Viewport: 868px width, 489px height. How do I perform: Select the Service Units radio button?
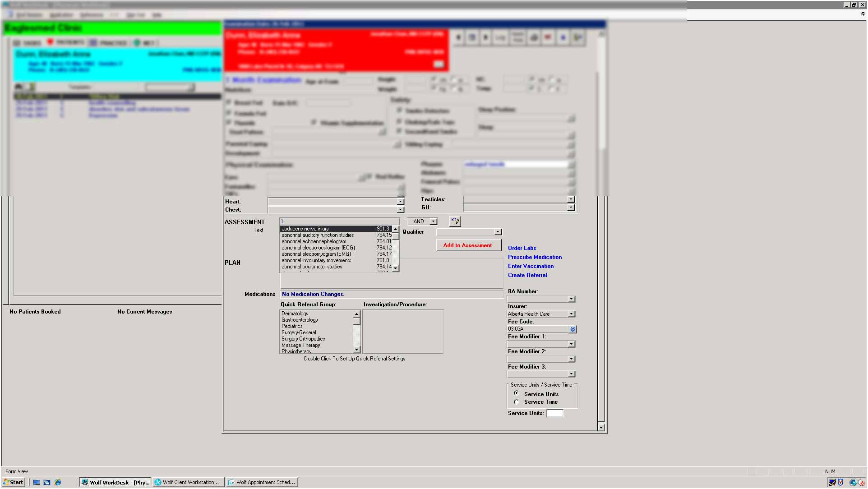tap(517, 393)
